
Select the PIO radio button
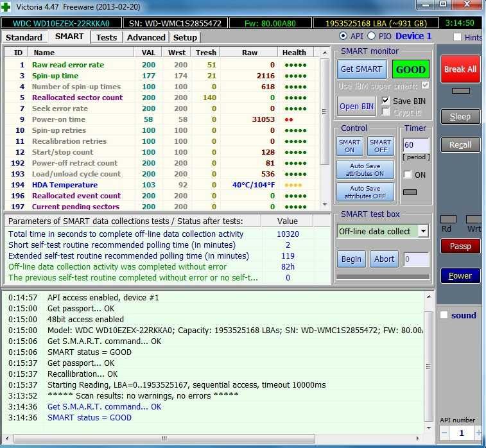click(371, 36)
